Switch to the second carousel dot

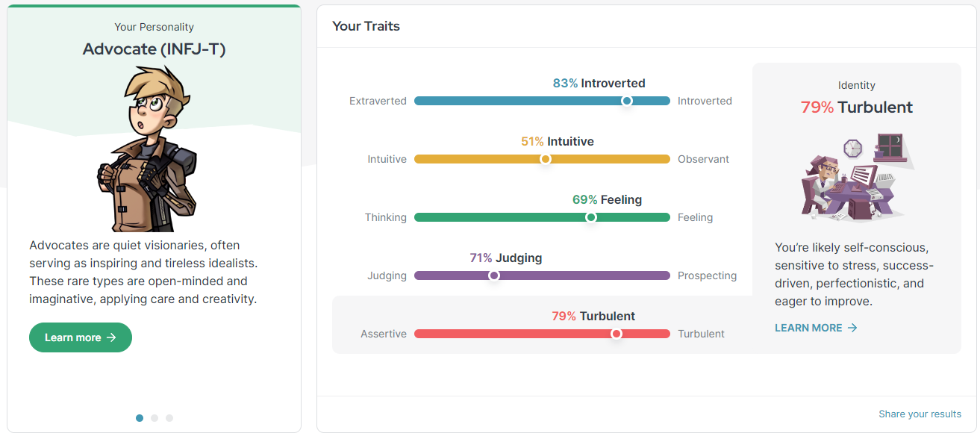(155, 418)
